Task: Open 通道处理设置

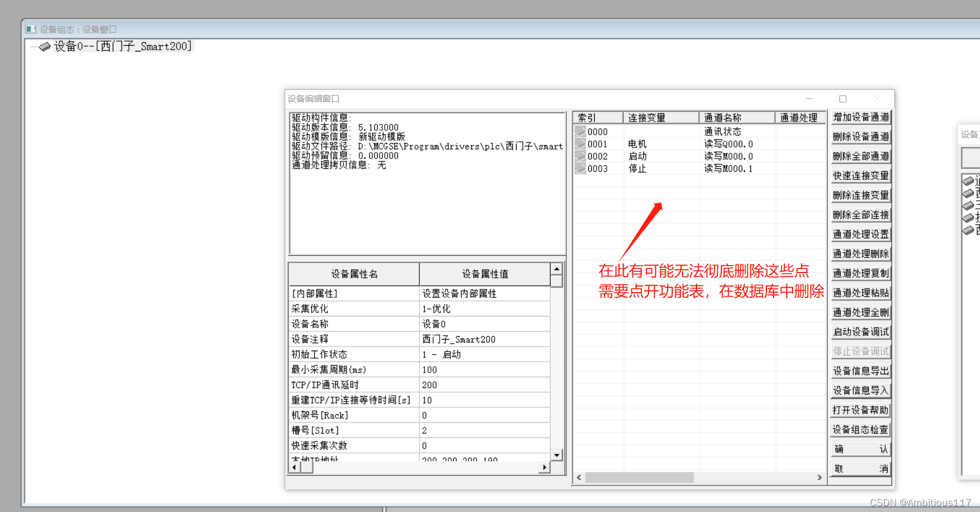Action: coord(861,234)
